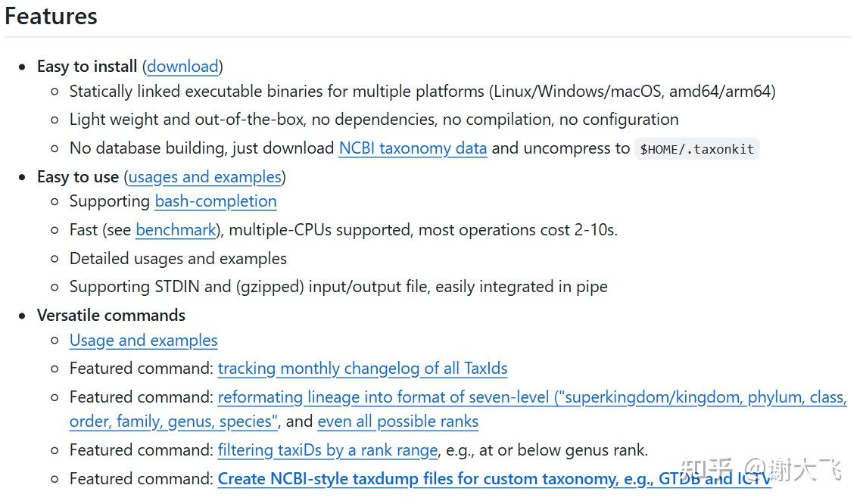Open the NCBI taxonomy data link
Viewport: 863px width, 504px height.
(413, 148)
